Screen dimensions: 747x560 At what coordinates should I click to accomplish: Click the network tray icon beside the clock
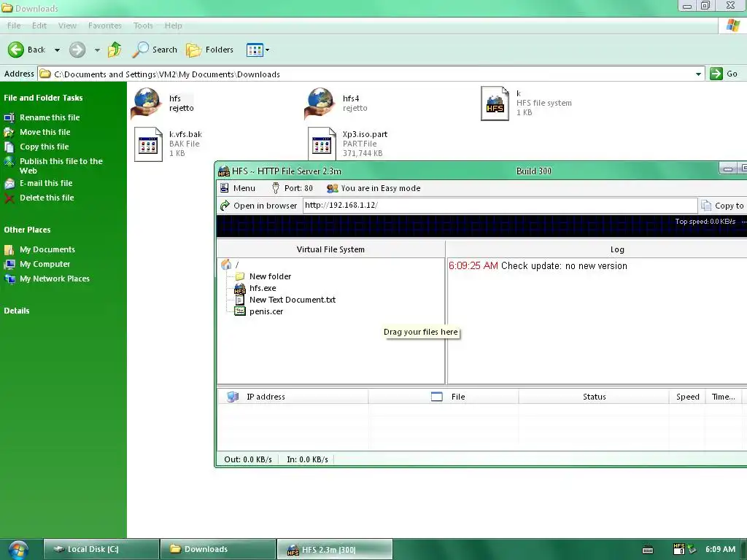click(692, 550)
